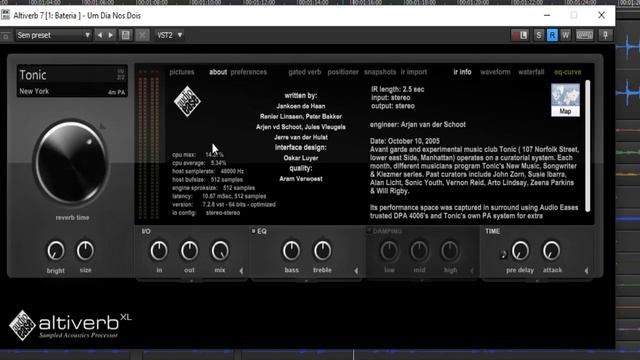Click the cpu max value text
Screen dimensions: 640x360
pyautogui.click(x=215, y=155)
